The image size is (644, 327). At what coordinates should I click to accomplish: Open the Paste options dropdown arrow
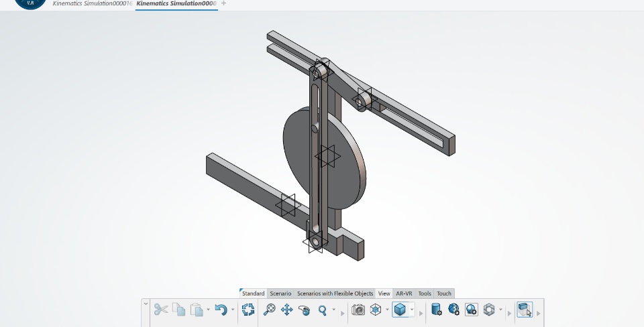(x=208, y=310)
